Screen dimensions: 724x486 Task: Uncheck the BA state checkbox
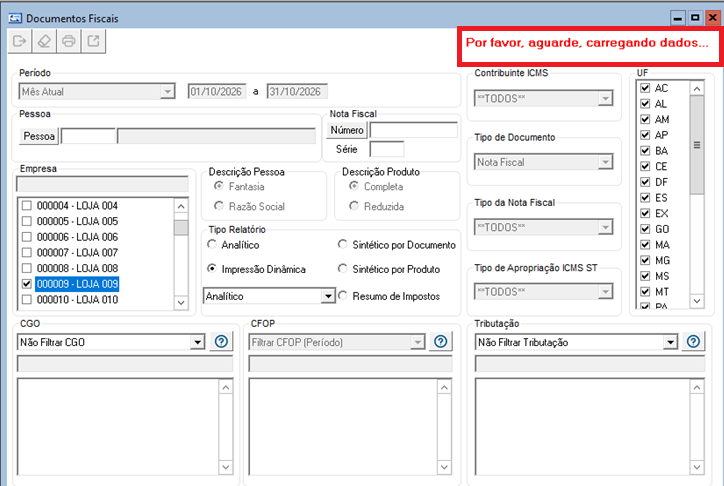[645, 150]
